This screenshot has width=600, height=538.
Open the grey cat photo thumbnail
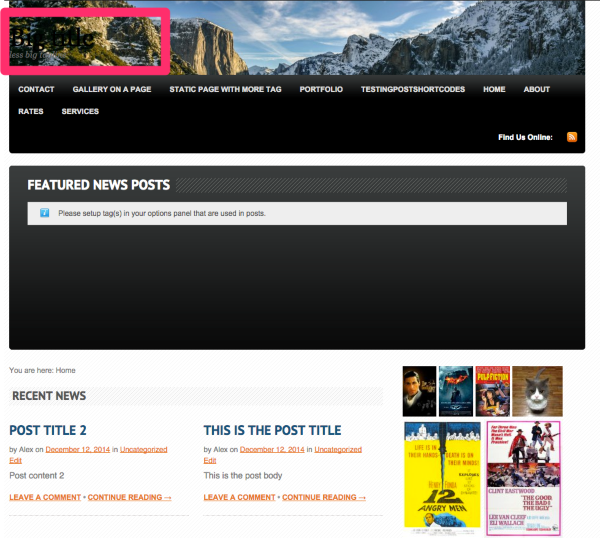(537, 391)
